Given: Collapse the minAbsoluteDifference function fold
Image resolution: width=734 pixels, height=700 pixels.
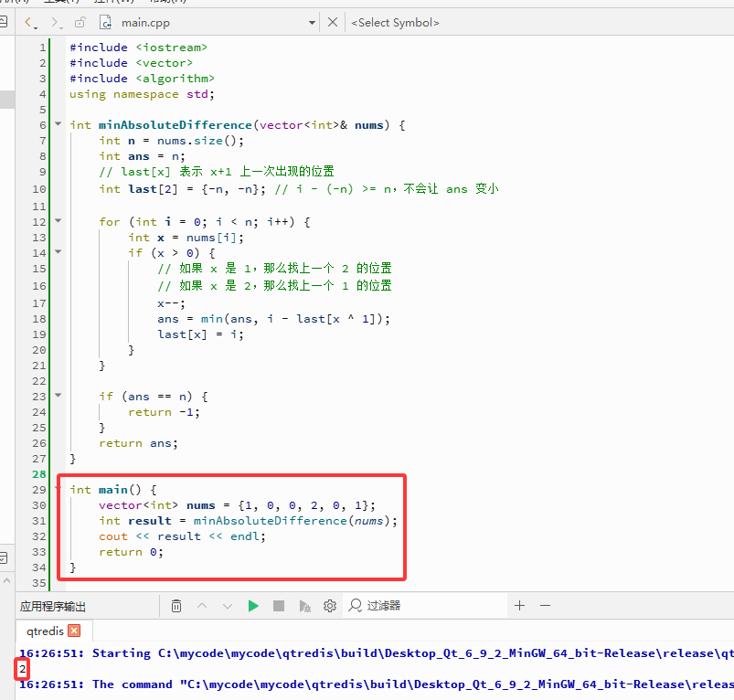Looking at the screenshot, I should tap(59, 124).
